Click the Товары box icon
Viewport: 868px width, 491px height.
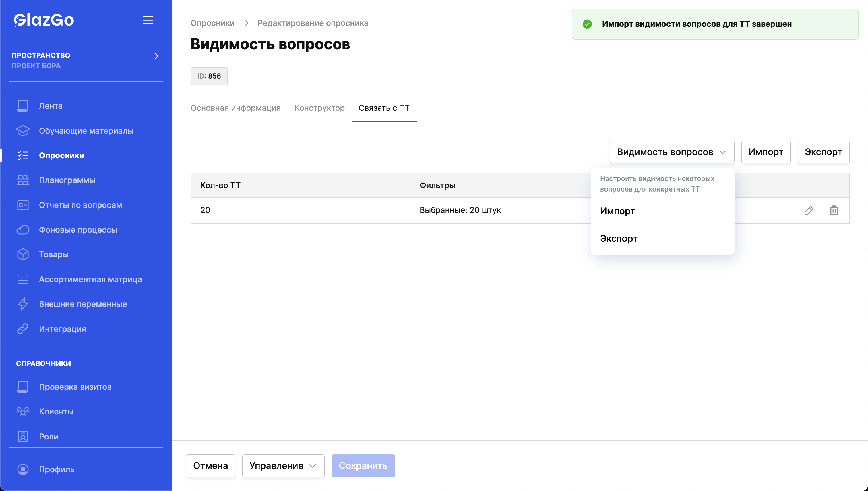pos(23,254)
